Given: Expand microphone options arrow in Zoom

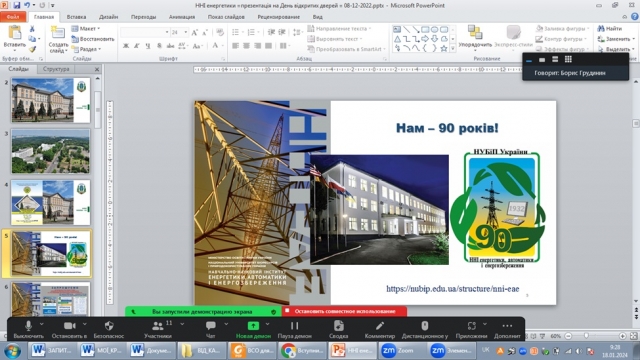Looking at the screenshot, I should click(41, 324).
